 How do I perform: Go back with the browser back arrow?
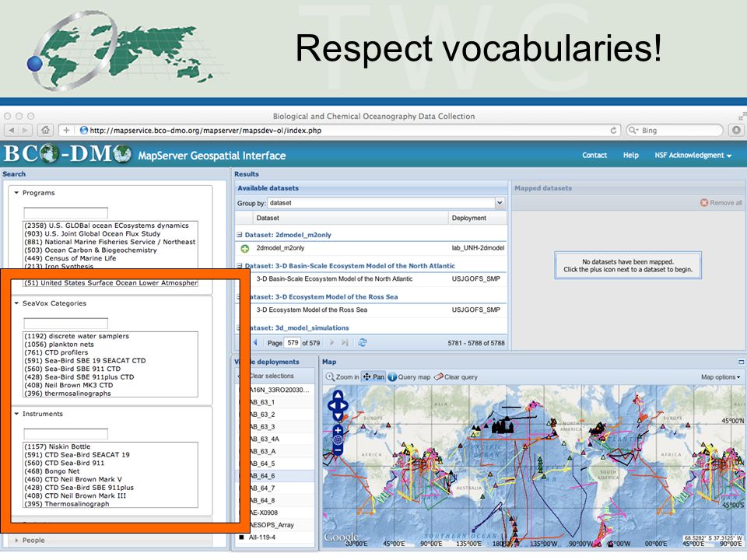12,130
